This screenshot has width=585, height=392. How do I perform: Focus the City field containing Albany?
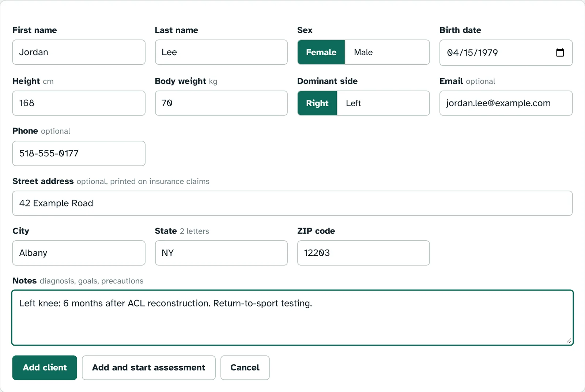pyautogui.click(x=79, y=253)
